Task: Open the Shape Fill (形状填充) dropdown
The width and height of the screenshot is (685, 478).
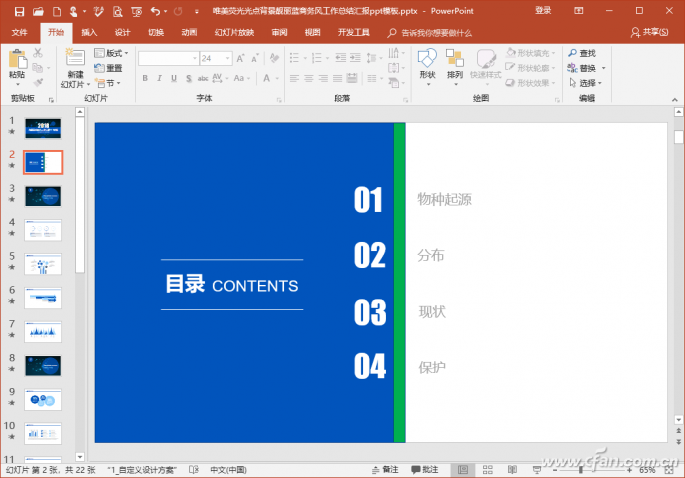Action: tap(531, 53)
